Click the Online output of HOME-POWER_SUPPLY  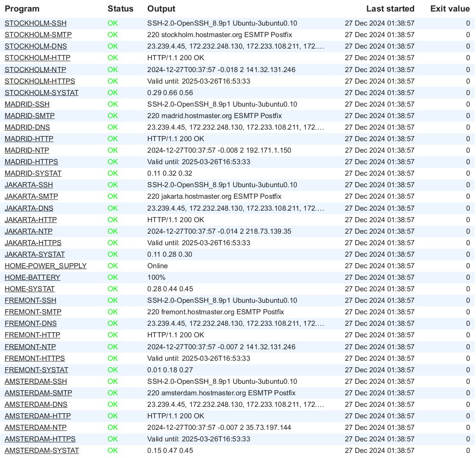158,266
